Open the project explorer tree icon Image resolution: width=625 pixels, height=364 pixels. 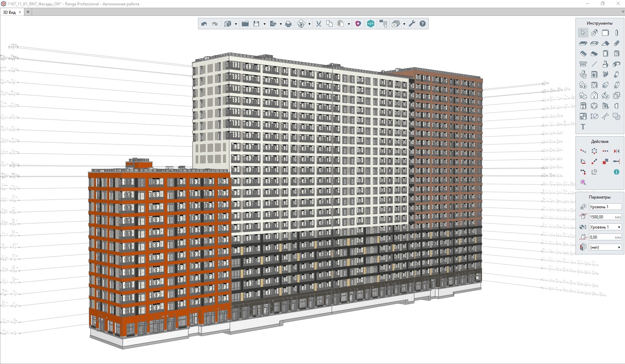[x=383, y=24]
